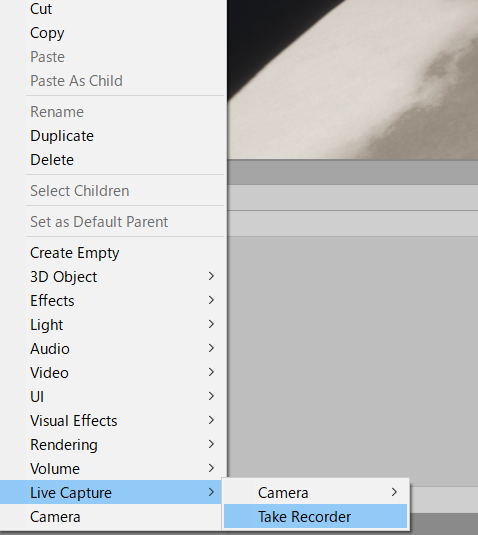Image resolution: width=478 pixels, height=535 pixels.
Task: Open the Rendering submenu
Action: click(x=113, y=445)
